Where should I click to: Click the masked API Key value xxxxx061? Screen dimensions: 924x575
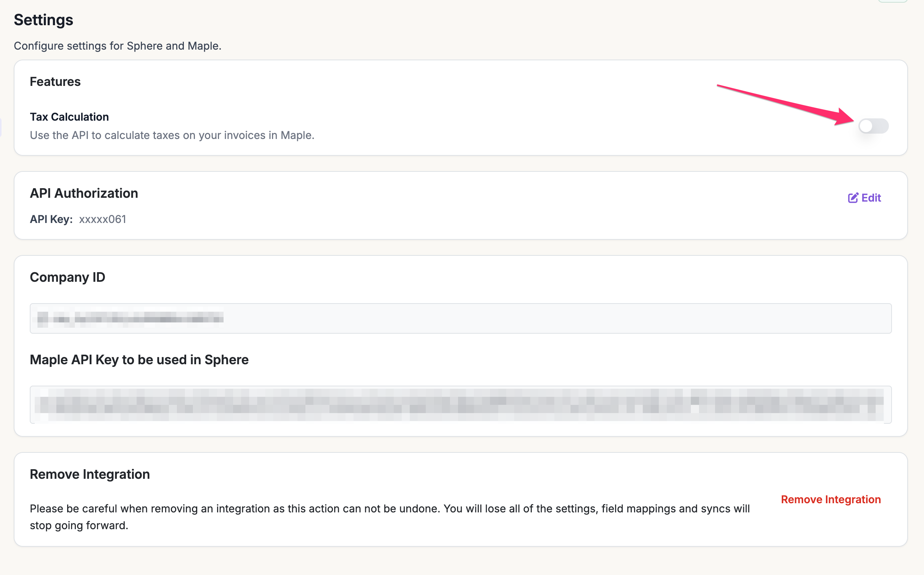(102, 219)
